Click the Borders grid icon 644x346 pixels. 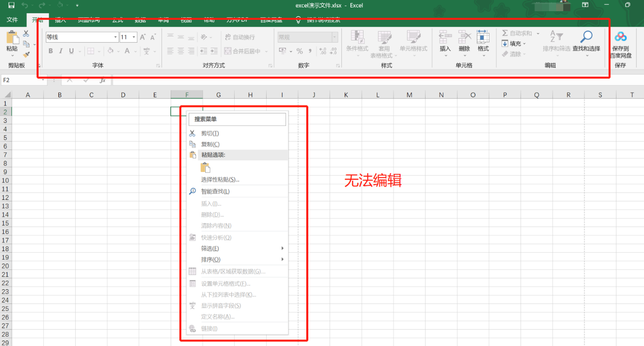(x=90, y=51)
